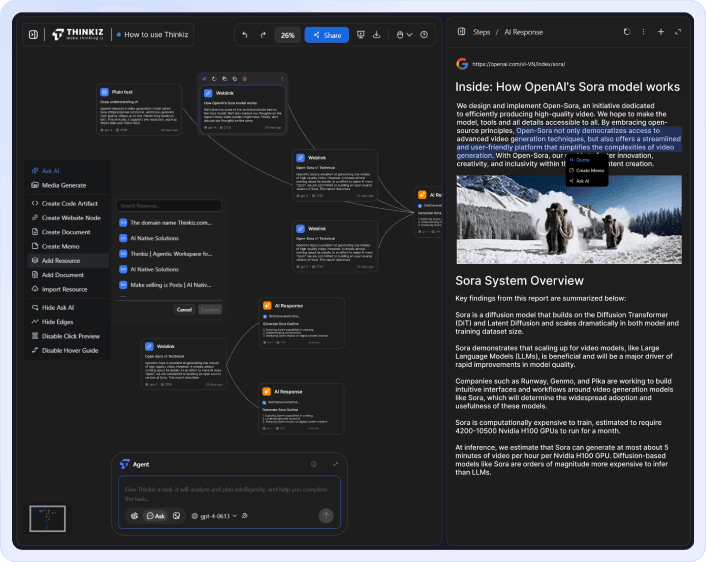Screen dimensions: 706x562
Task: Click the Thinkiz logo
Action: [77, 34]
